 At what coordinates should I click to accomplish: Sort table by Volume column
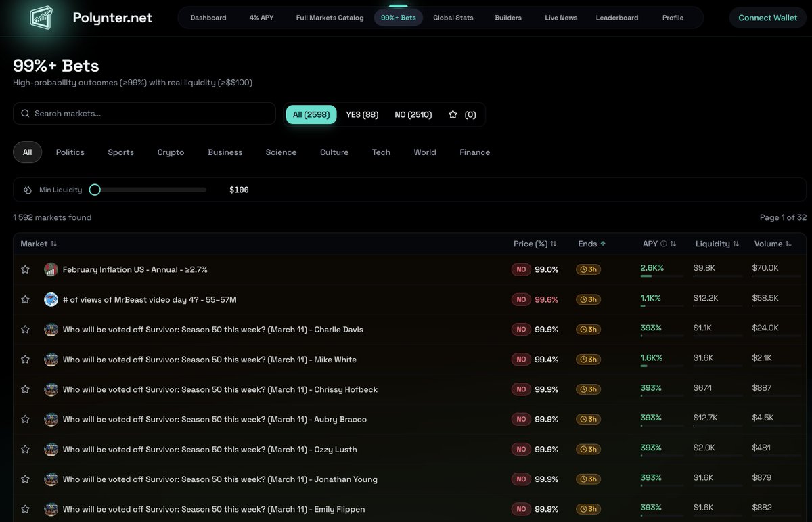point(773,244)
